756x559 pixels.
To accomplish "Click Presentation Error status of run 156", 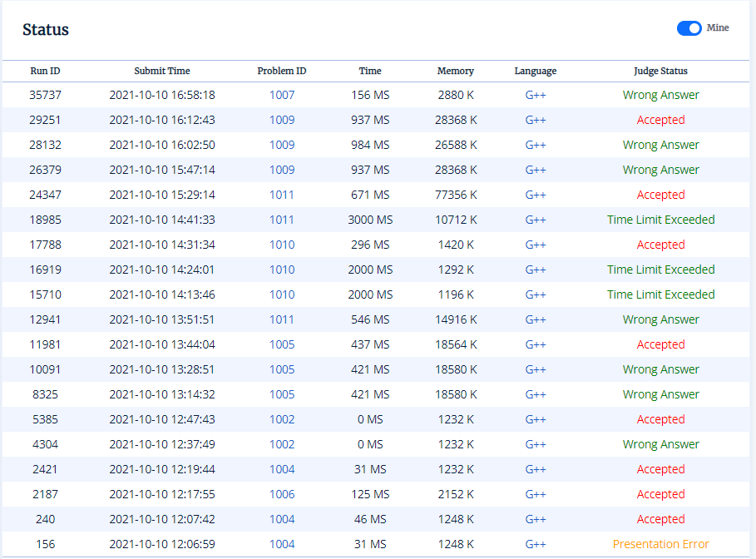I will (660, 544).
